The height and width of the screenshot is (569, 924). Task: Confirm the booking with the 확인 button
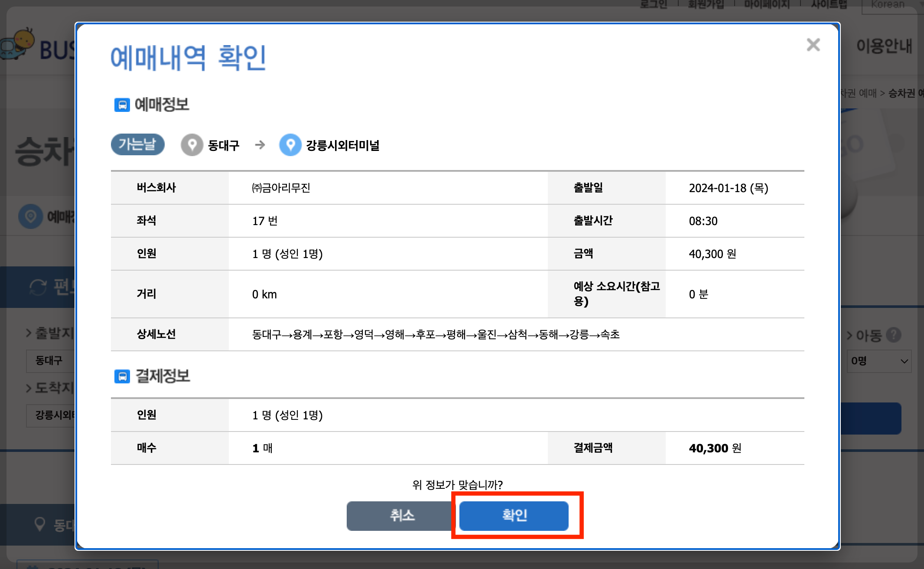(514, 516)
